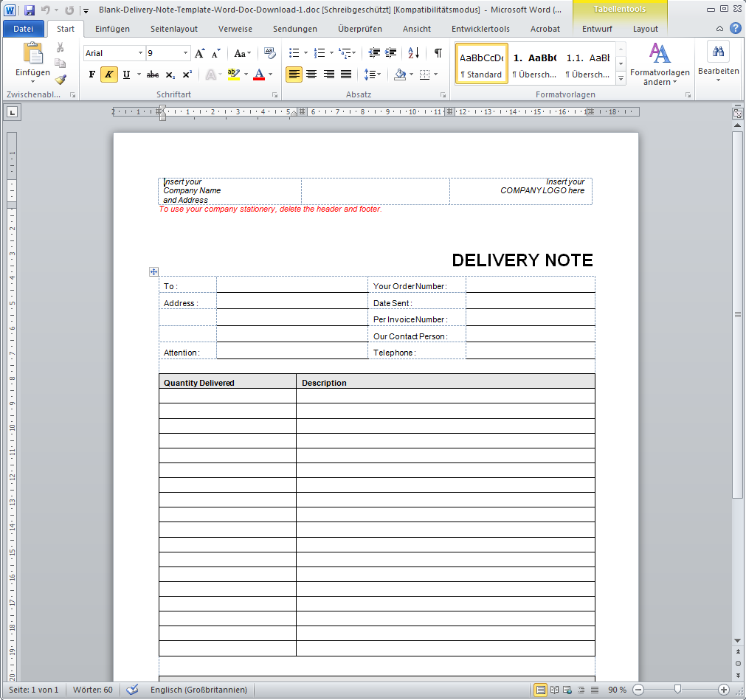The width and height of the screenshot is (746, 700).
Task: Apply strikethrough with the abc icon
Action: point(153,74)
